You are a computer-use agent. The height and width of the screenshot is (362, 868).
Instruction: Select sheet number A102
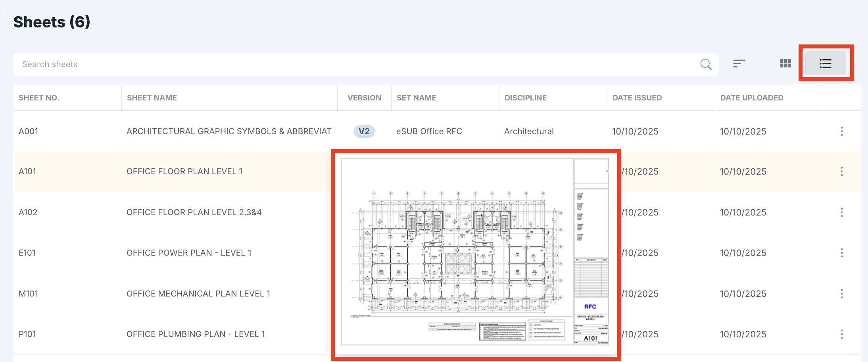(28, 212)
